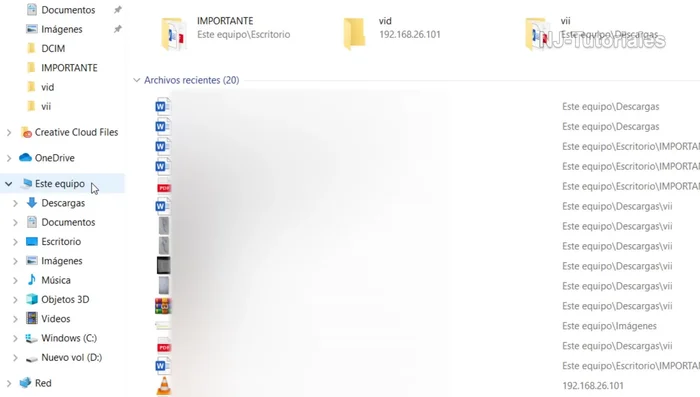Expand the Documentos node under Este equipo
This screenshot has height=397, width=700.
pyautogui.click(x=15, y=222)
